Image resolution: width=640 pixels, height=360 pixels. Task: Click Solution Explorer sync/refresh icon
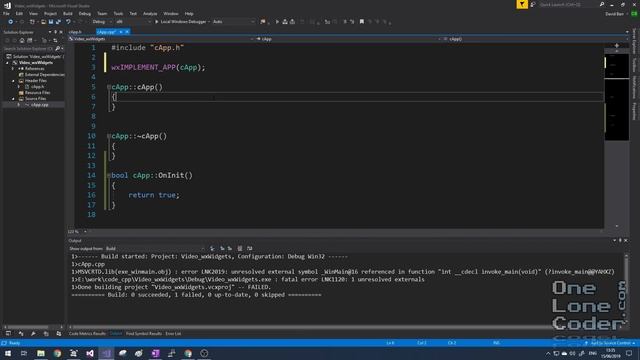coord(55,40)
